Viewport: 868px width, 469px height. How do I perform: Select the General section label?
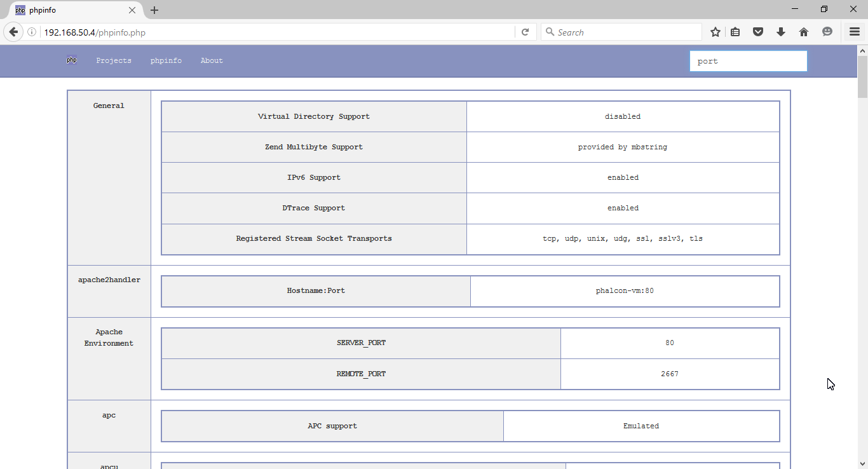[109, 105]
